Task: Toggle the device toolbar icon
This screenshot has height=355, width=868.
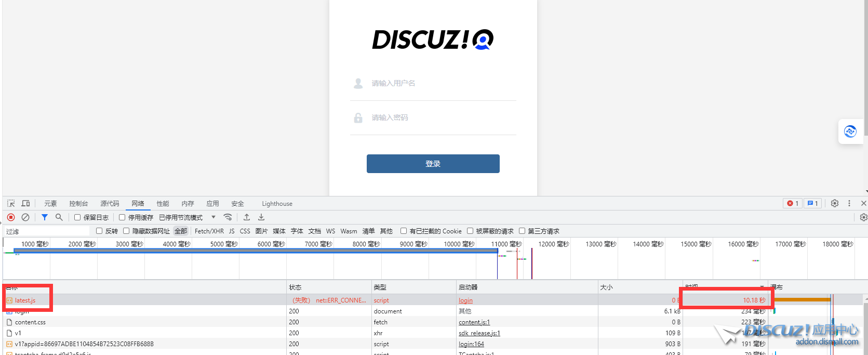Action: [25, 203]
